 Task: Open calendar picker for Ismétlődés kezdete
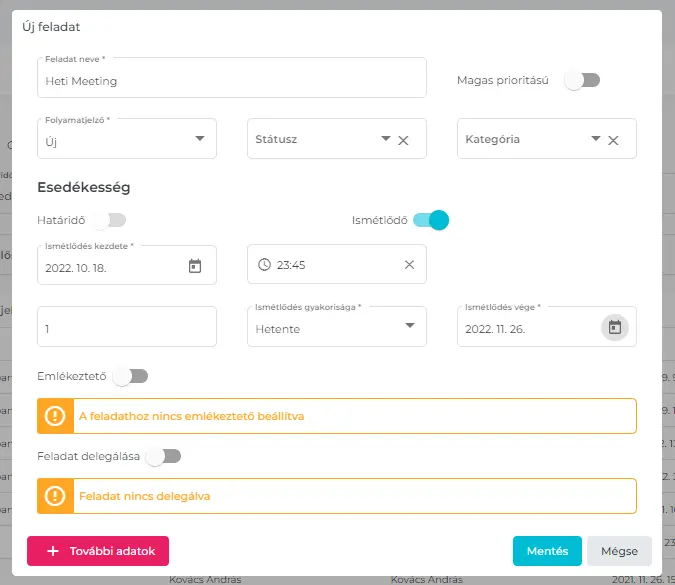195,266
